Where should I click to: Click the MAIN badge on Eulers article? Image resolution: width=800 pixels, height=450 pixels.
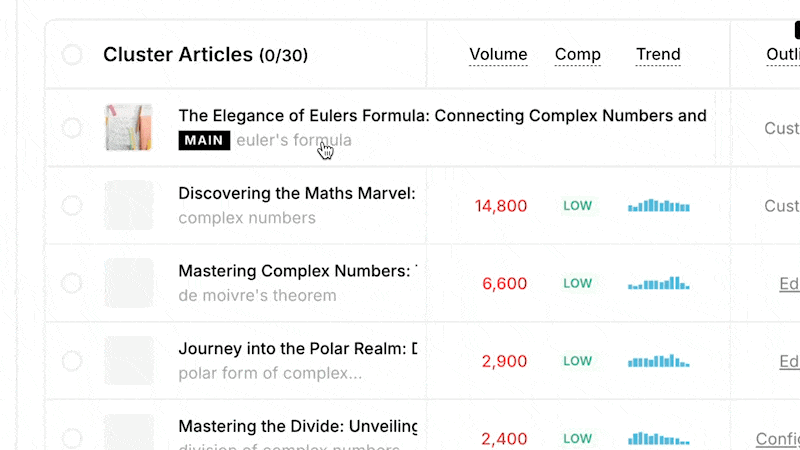(x=204, y=141)
